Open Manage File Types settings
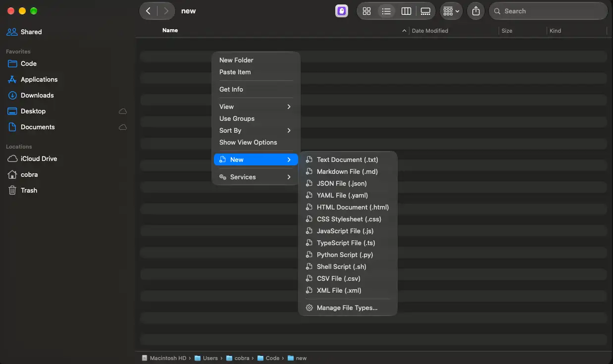This screenshot has height=364, width=613. click(x=348, y=308)
